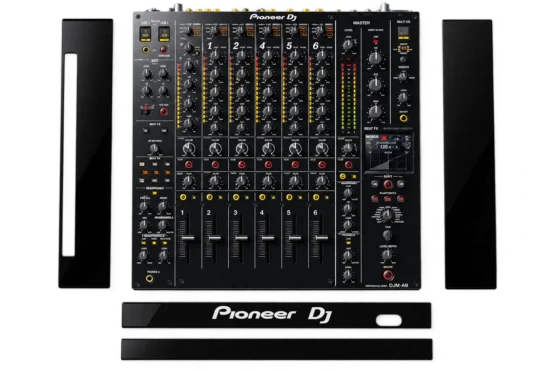
Task: Click the large channel 6 number above the EQ
Action: [x=315, y=45]
